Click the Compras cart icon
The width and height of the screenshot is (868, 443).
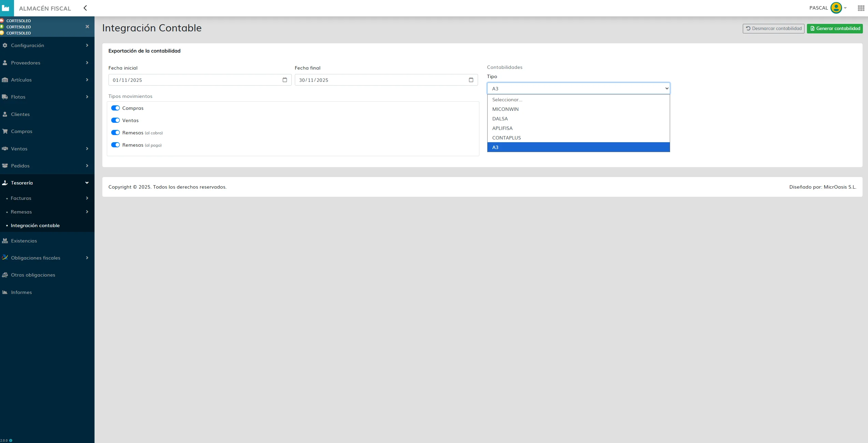point(5,131)
